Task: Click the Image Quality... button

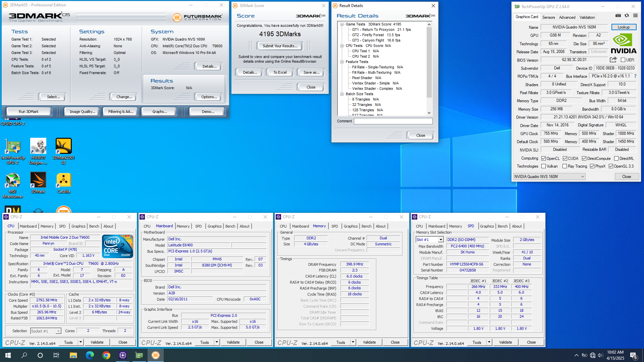Action: point(82,112)
